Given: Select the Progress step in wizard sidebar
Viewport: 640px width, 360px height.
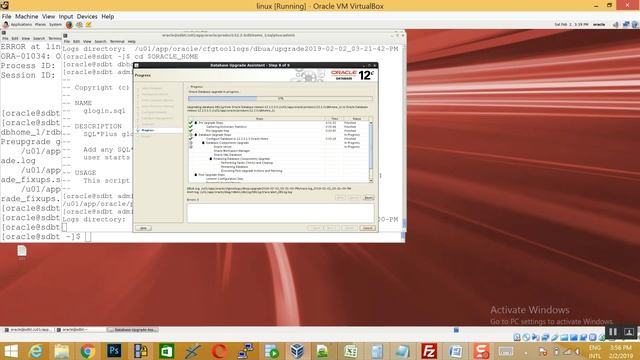Looking at the screenshot, I should (148, 130).
